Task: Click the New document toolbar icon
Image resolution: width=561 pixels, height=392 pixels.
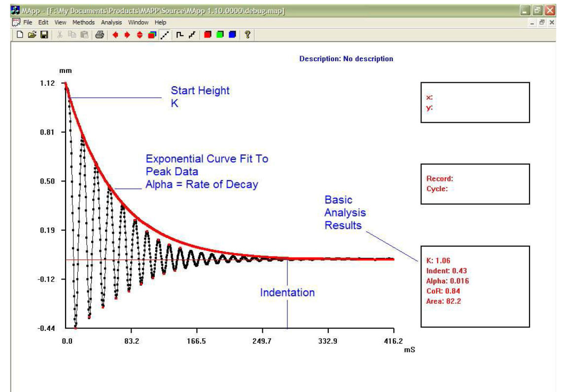Action: 20,35
